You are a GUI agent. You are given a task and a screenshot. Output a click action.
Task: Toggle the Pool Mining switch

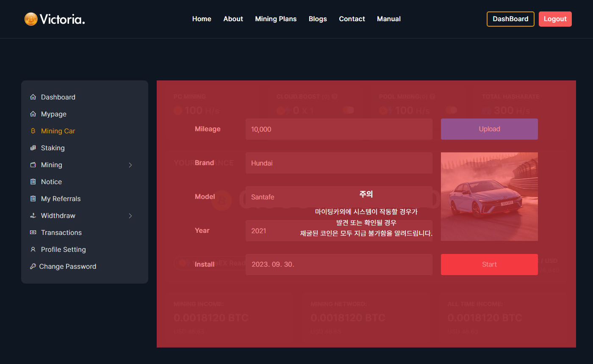point(451,110)
